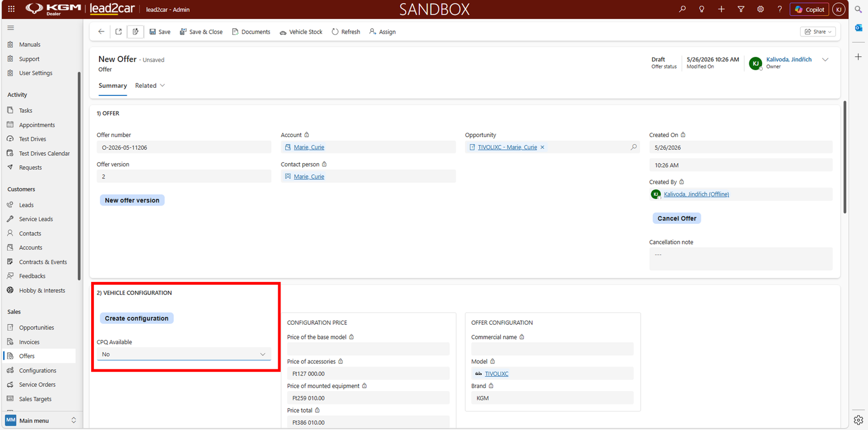Click the Opportunity lookup search icon

click(634, 147)
